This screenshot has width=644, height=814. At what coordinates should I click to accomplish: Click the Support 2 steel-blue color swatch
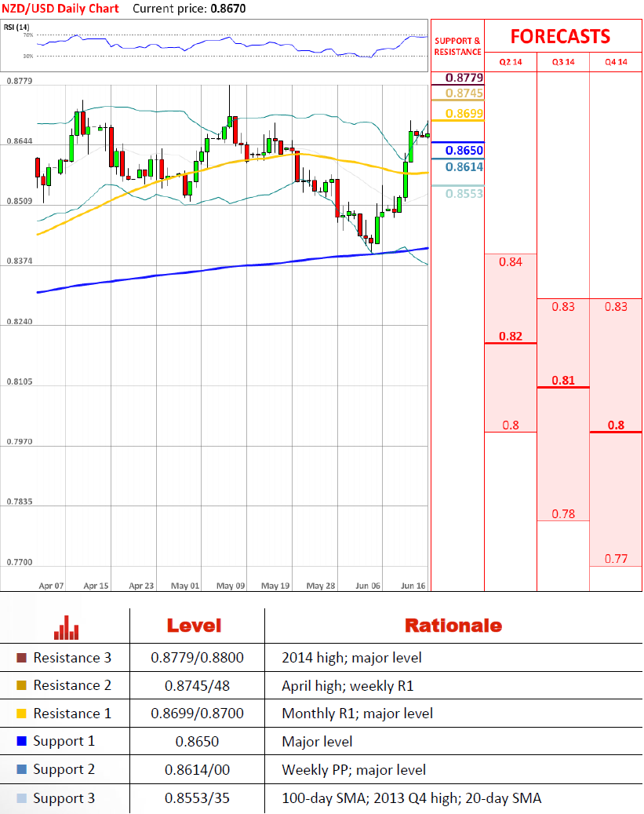click(x=21, y=768)
